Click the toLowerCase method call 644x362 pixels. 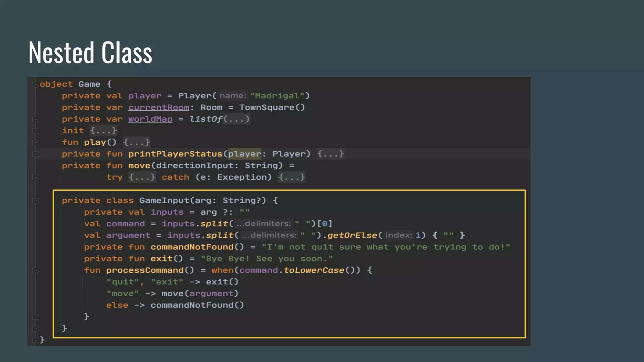coord(314,270)
